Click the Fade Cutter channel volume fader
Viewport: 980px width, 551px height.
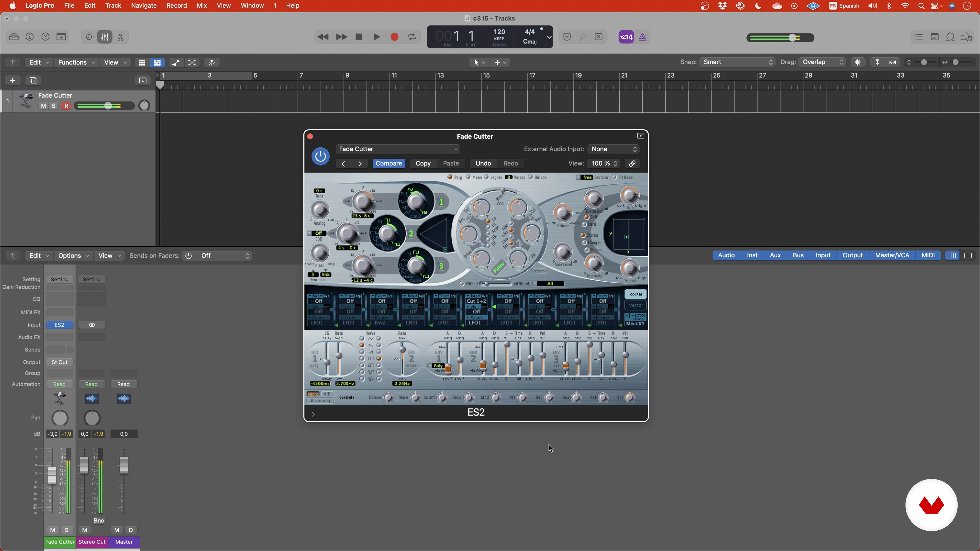52,475
